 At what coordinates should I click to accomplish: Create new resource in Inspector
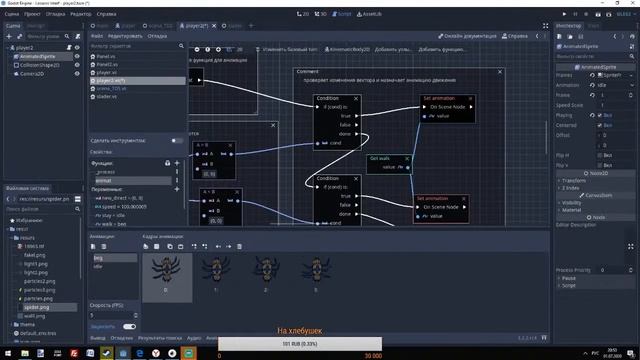click(x=560, y=36)
